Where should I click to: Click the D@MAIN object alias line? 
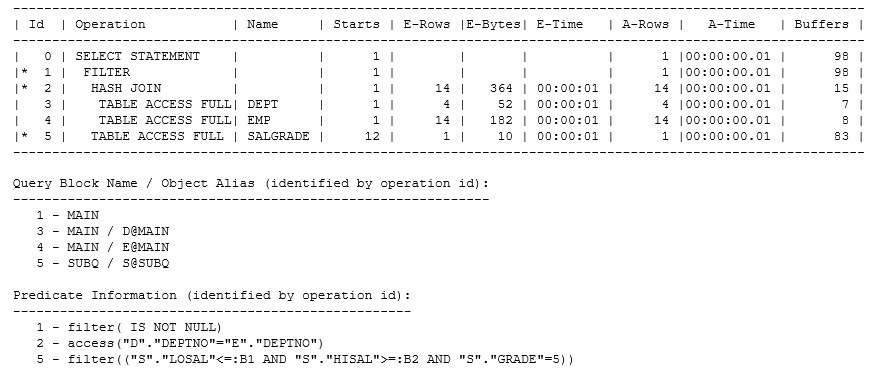point(102,231)
